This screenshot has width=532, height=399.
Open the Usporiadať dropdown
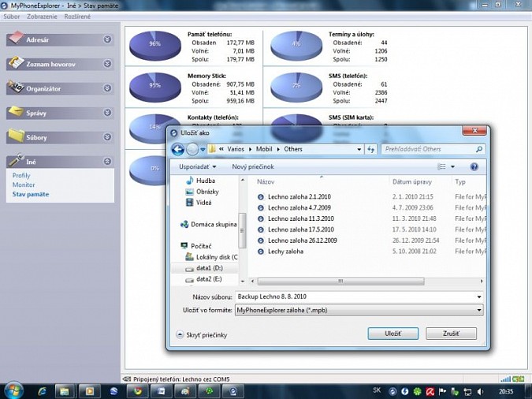tap(198, 166)
